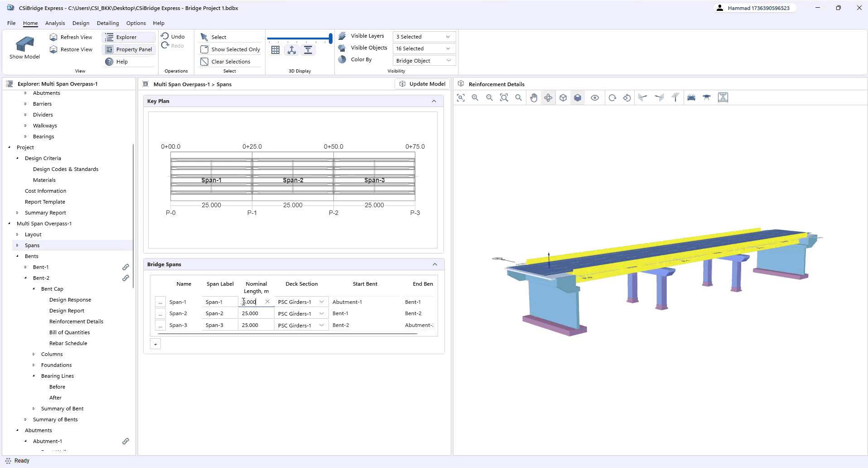
Task: Click the Zoom Out magnifier icon
Action: (x=489, y=97)
